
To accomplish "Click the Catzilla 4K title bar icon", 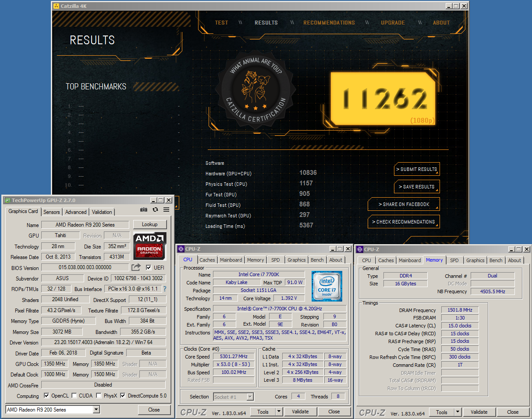I will tap(56, 6).
